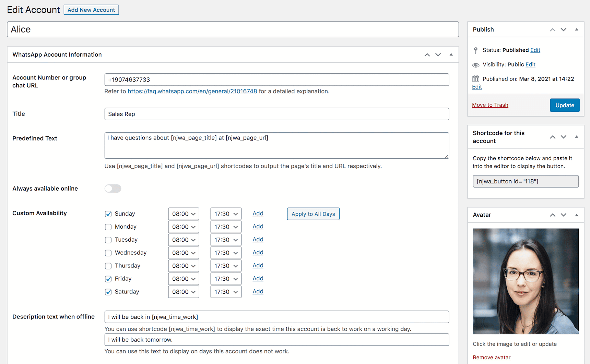Open Monday start time dropdown

point(184,227)
